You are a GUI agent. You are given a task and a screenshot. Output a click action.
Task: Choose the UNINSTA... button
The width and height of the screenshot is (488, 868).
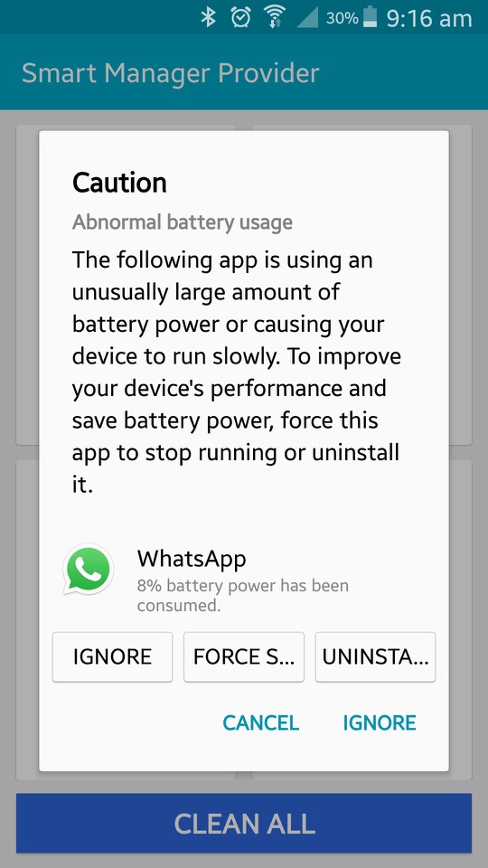click(x=375, y=656)
